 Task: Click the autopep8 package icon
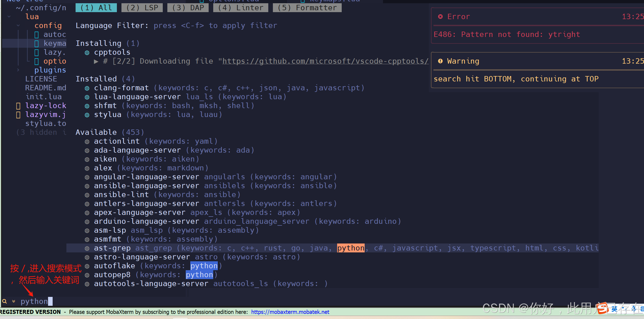(87, 275)
